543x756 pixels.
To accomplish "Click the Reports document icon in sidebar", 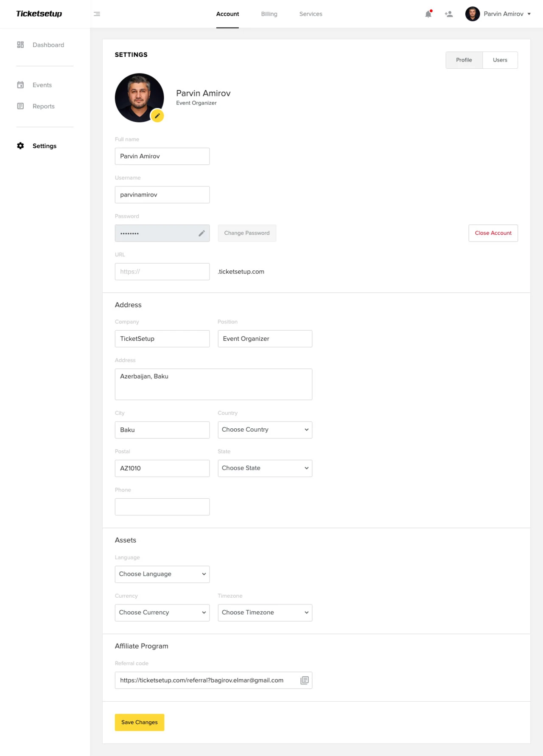I will pos(20,106).
